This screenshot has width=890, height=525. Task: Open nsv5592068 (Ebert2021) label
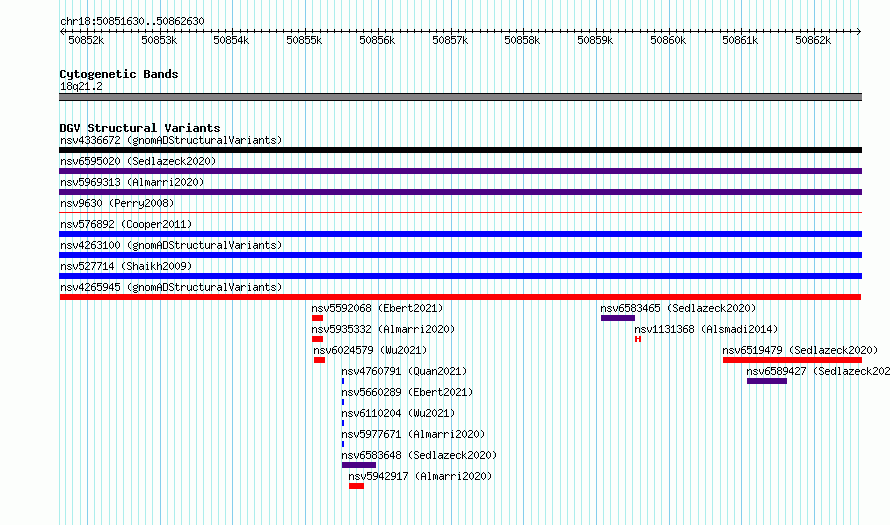click(377, 308)
